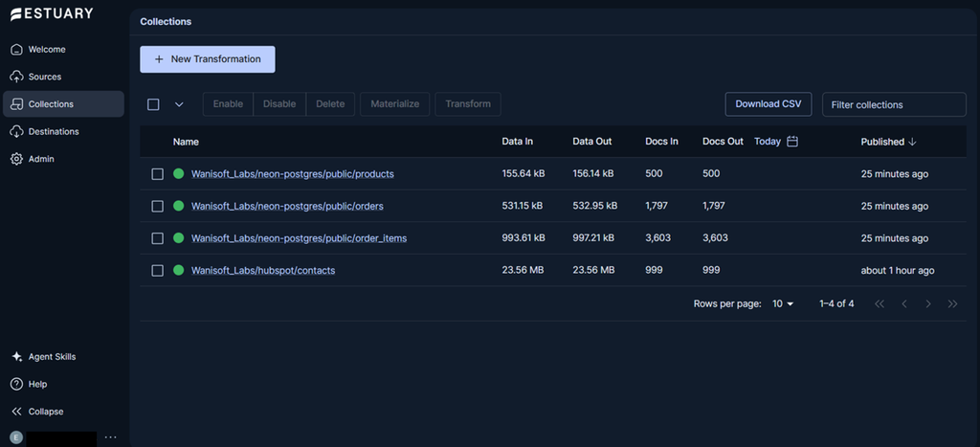The height and width of the screenshot is (447, 980).
Task: Check the public/order_items row checkbox
Action: coord(158,238)
